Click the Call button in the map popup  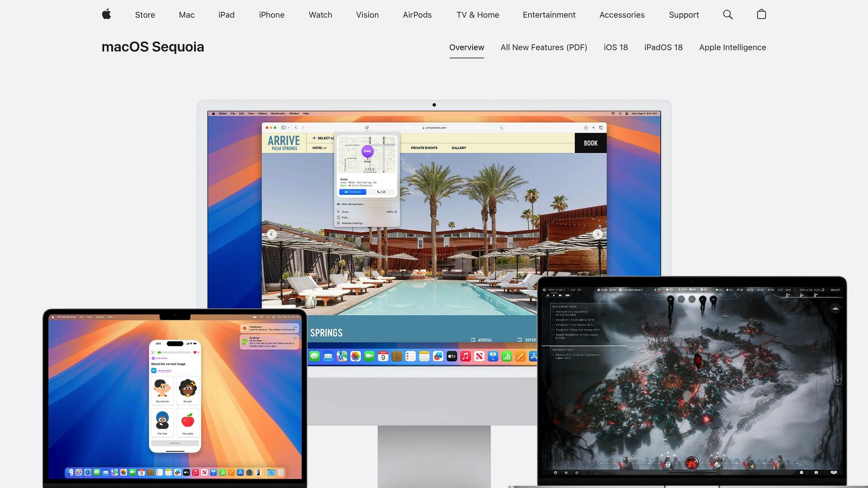[x=381, y=192]
